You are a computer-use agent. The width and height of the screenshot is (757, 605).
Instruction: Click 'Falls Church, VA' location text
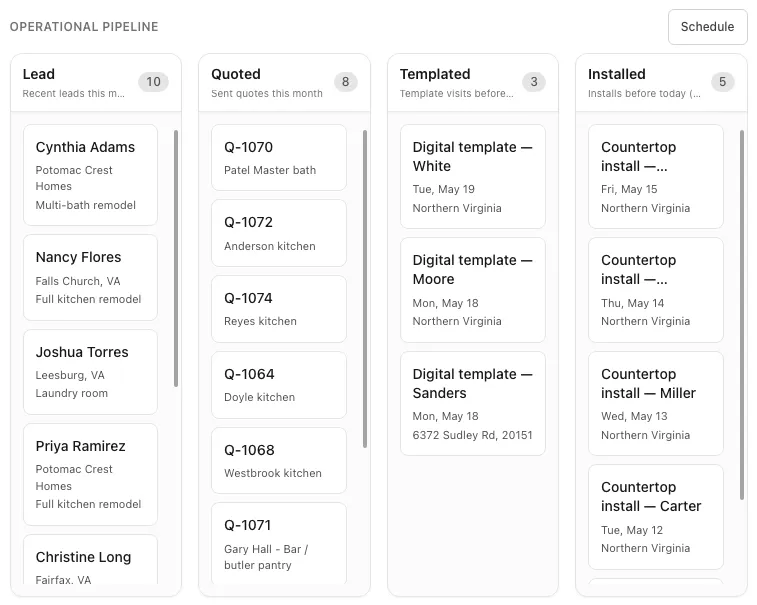78,281
